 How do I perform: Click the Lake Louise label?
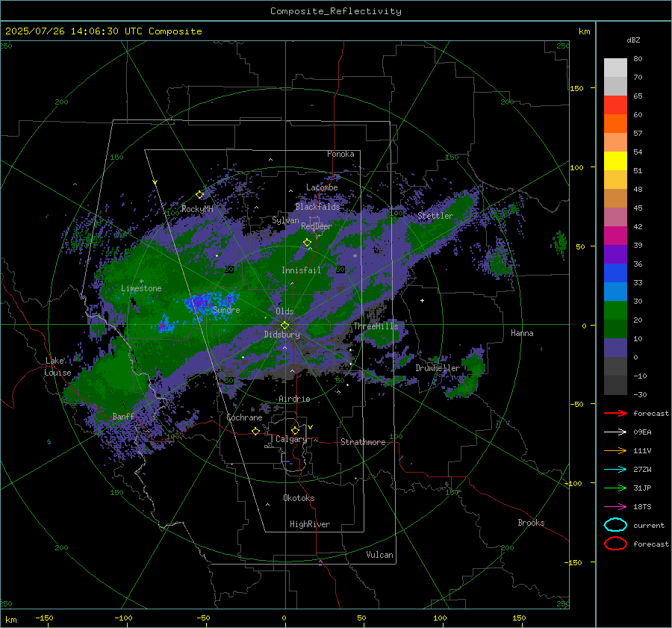pyautogui.click(x=57, y=367)
